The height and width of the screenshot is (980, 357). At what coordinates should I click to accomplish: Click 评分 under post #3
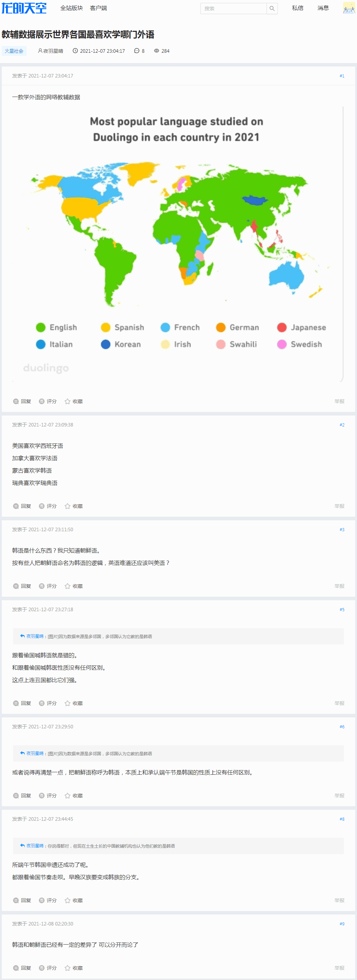click(x=48, y=586)
